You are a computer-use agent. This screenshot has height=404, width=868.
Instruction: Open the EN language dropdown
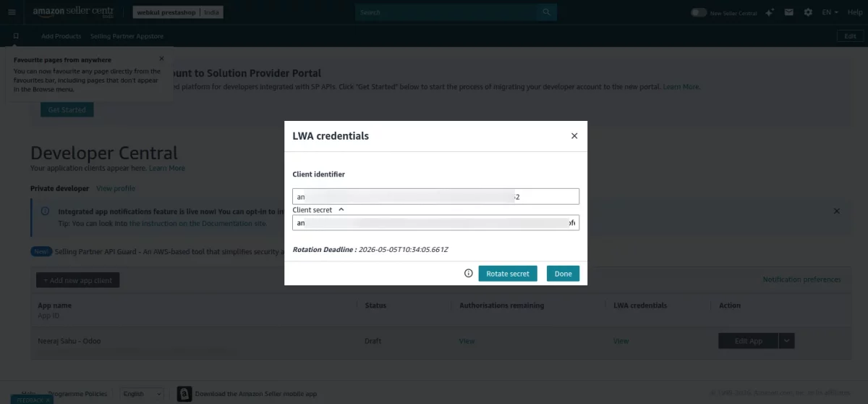(x=830, y=12)
